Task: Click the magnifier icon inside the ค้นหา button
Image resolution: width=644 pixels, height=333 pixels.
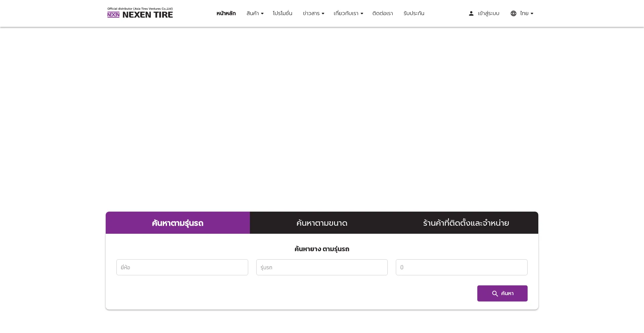Action: click(495, 293)
